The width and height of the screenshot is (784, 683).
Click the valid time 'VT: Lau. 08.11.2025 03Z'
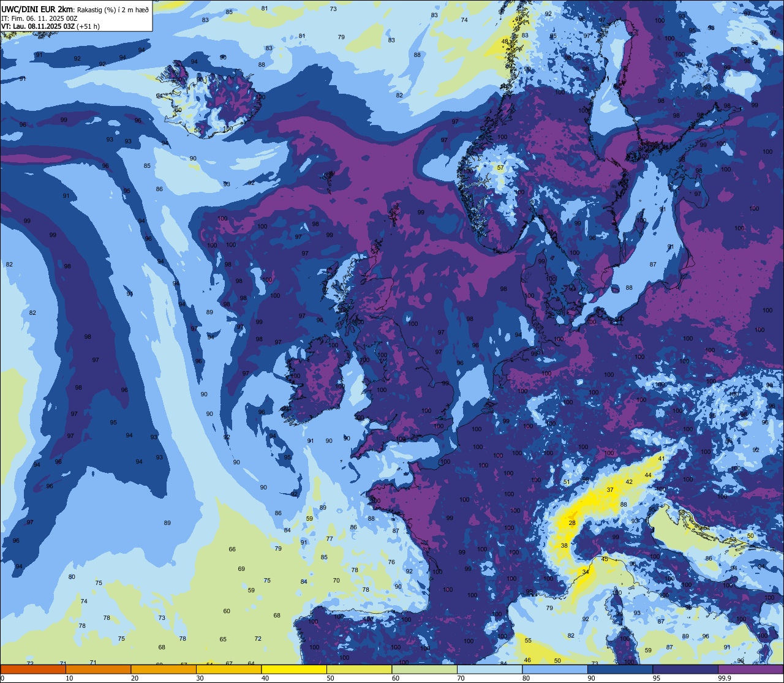tap(37, 27)
